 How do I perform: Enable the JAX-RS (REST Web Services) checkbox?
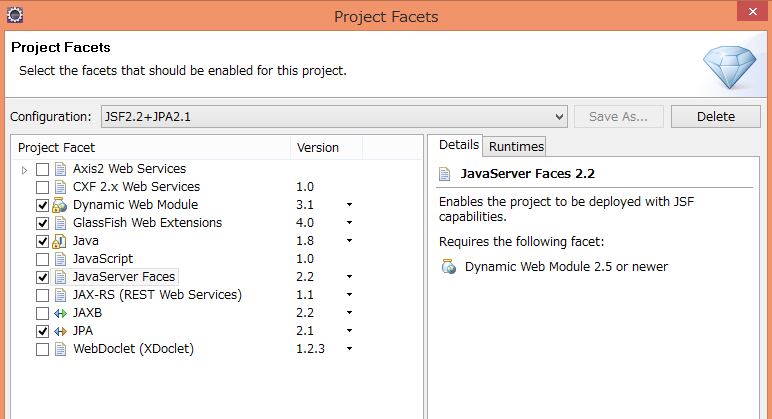pos(42,295)
